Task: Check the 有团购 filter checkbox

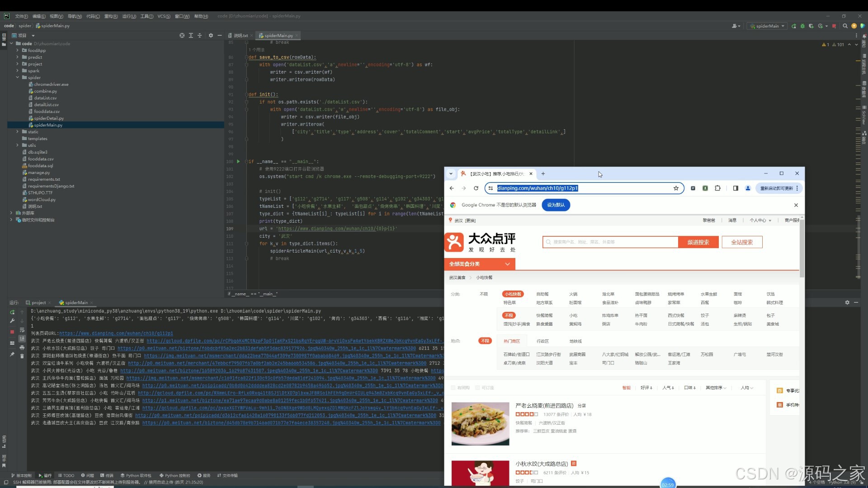Action: tap(453, 388)
